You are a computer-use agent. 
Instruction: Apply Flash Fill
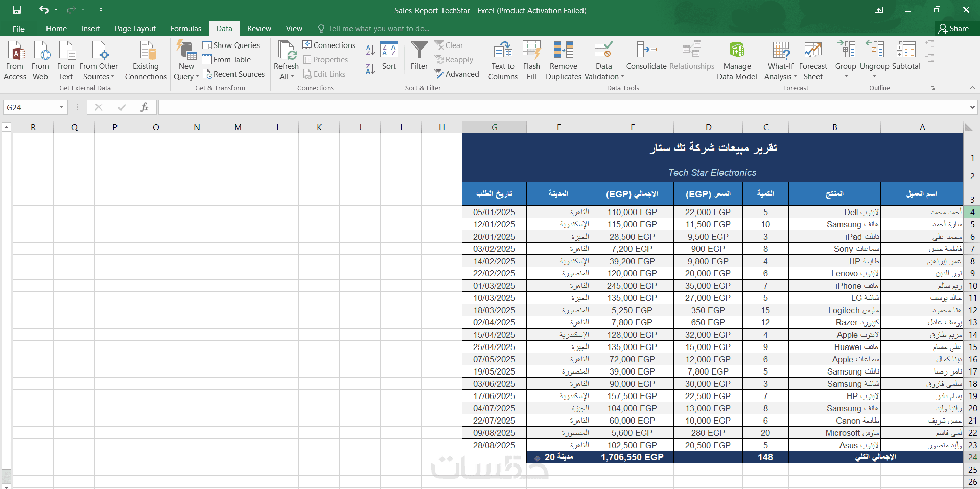coord(531,60)
